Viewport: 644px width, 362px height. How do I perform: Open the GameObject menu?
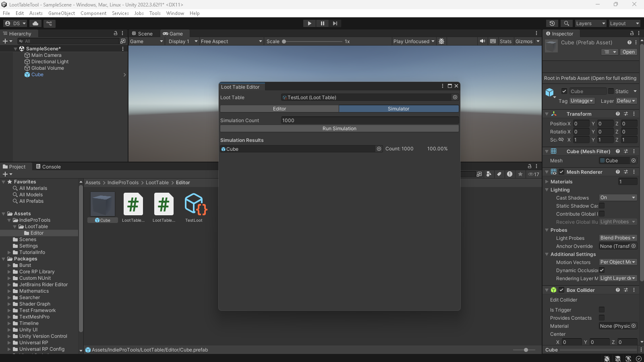point(62,13)
